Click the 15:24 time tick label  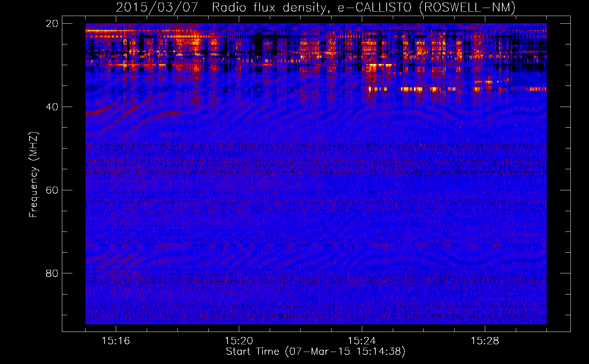point(362,341)
